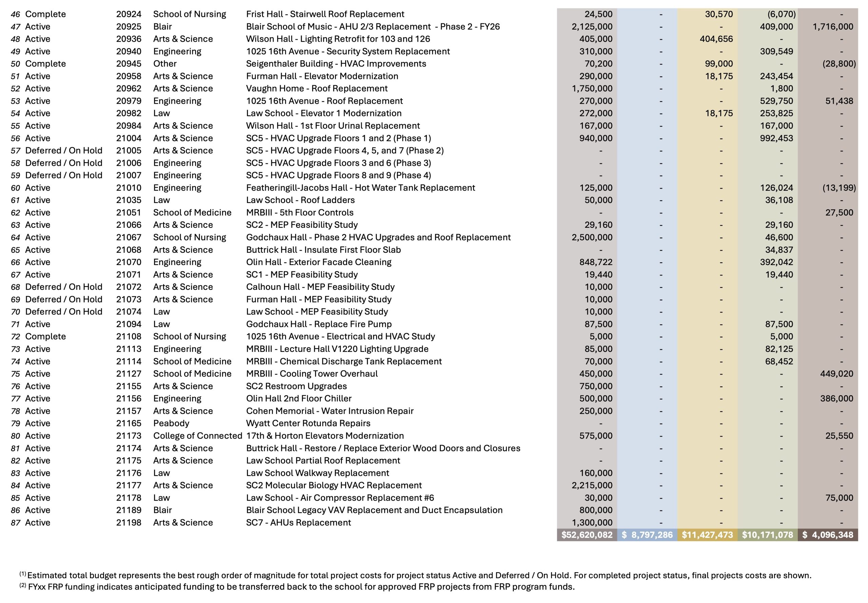868x603 pixels.
Task: Select project number 20924
Action: coord(129,14)
